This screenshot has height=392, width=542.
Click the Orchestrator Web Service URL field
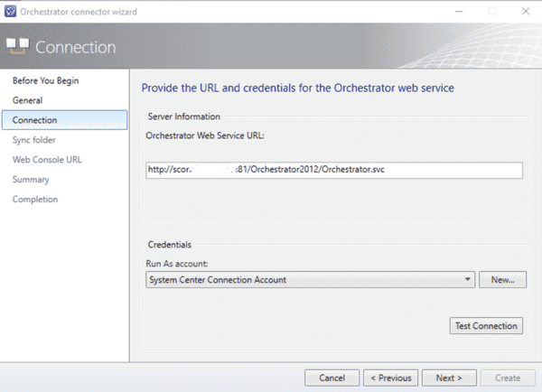[x=334, y=170]
